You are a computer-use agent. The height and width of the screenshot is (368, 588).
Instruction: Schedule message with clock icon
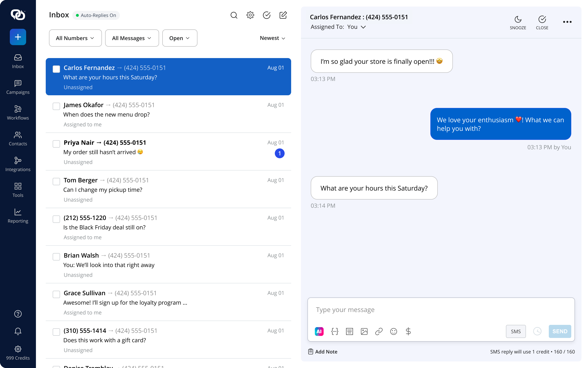coord(537,331)
